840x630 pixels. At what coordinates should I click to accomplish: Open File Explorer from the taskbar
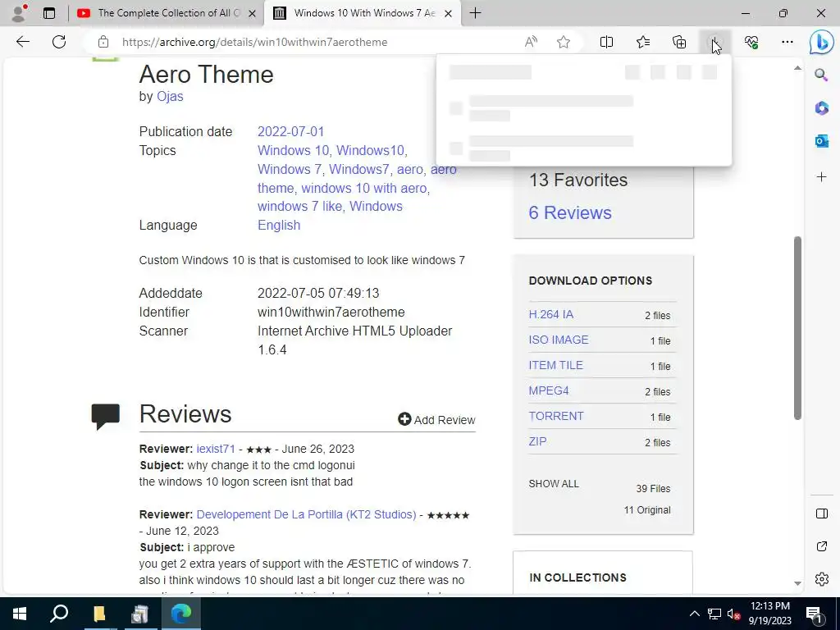pyautogui.click(x=99, y=614)
